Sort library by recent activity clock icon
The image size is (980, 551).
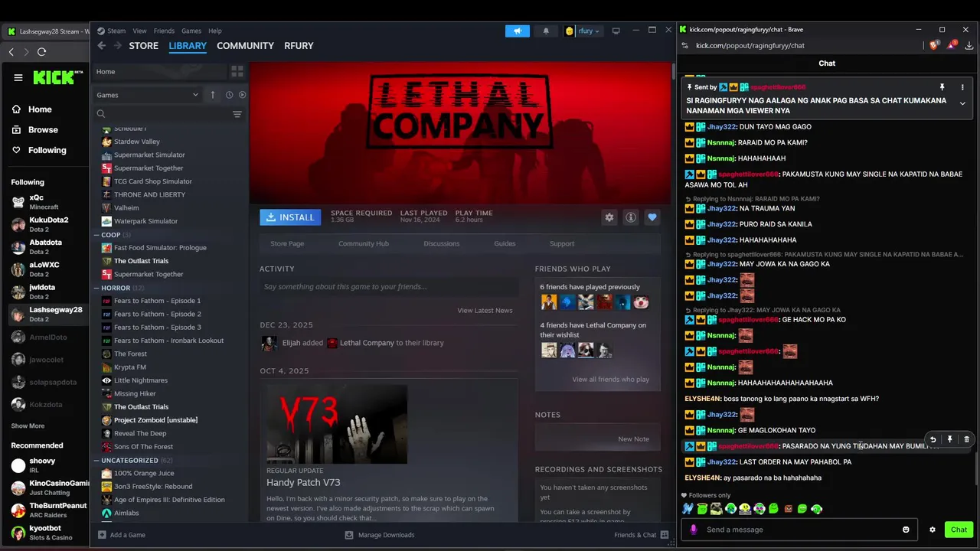click(x=229, y=95)
